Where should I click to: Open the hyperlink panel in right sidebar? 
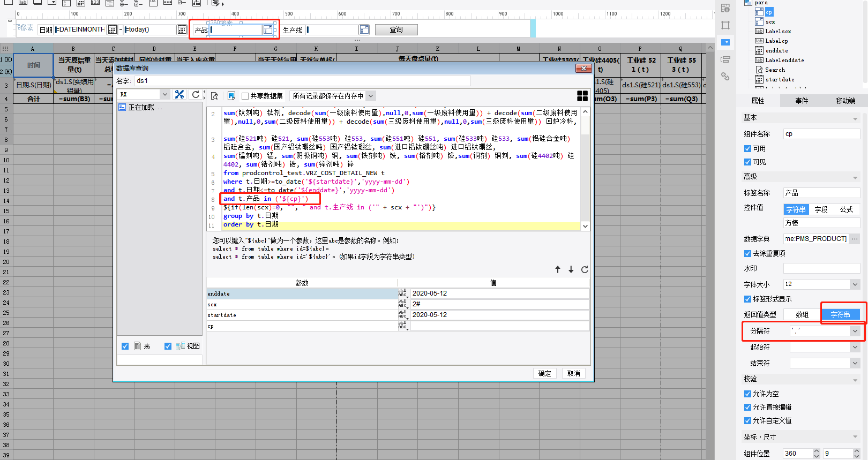tap(725, 77)
